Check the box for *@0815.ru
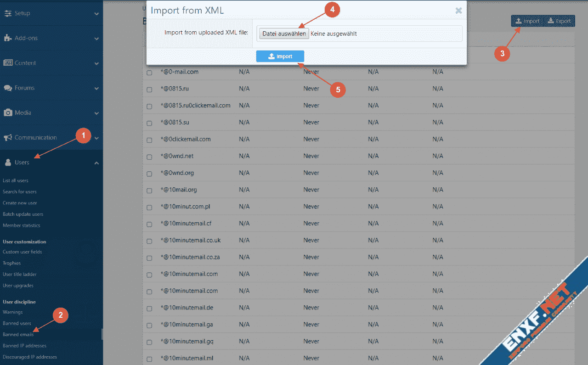 pyautogui.click(x=149, y=89)
